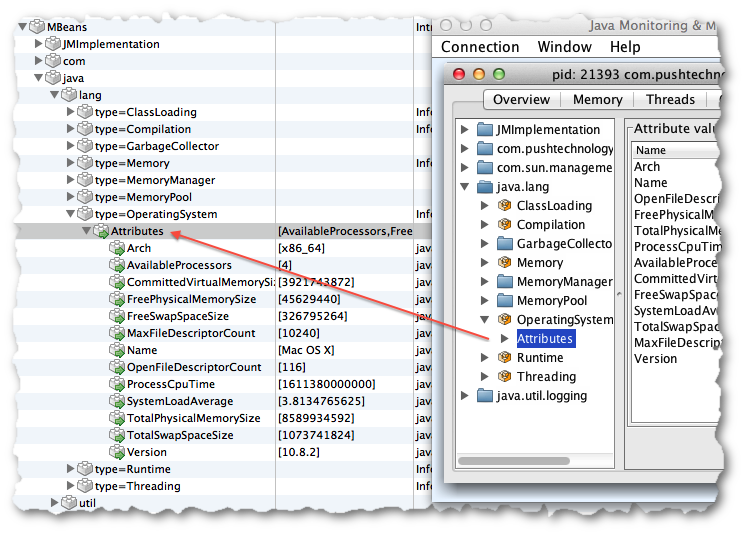Open the Window menu
This screenshot has height=538, width=746.
point(564,47)
